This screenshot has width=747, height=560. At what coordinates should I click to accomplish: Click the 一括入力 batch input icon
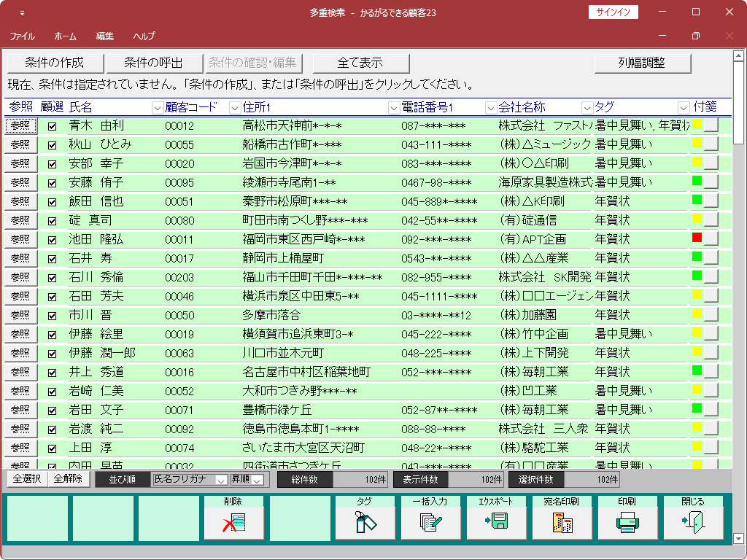430,518
